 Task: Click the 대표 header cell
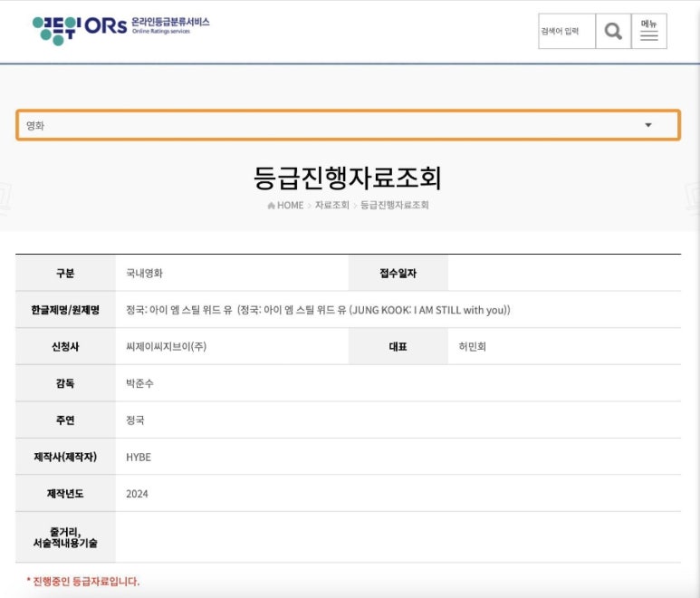pyautogui.click(x=398, y=346)
